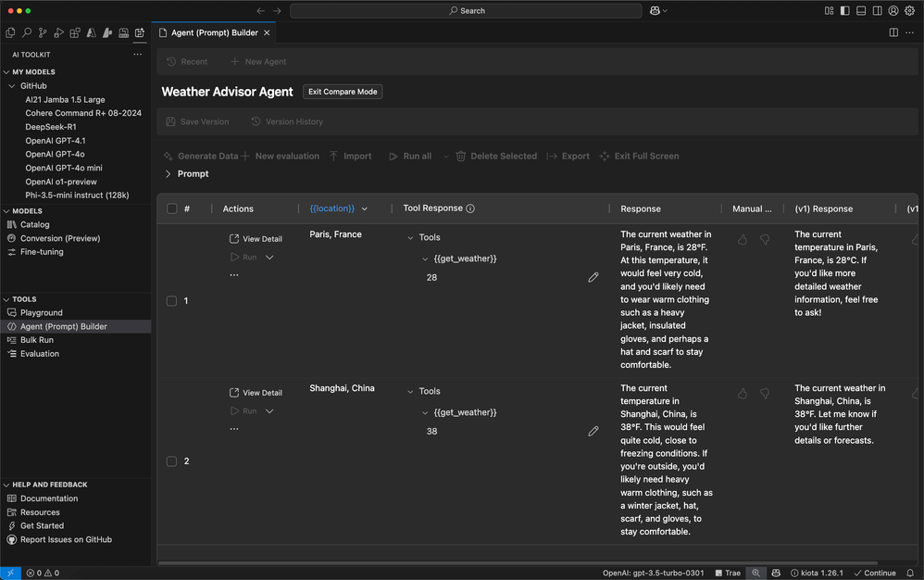Screen dimensions: 924x580
Task: Select the AI Toolkit icon in activity bar
Action: pos(140,33)
